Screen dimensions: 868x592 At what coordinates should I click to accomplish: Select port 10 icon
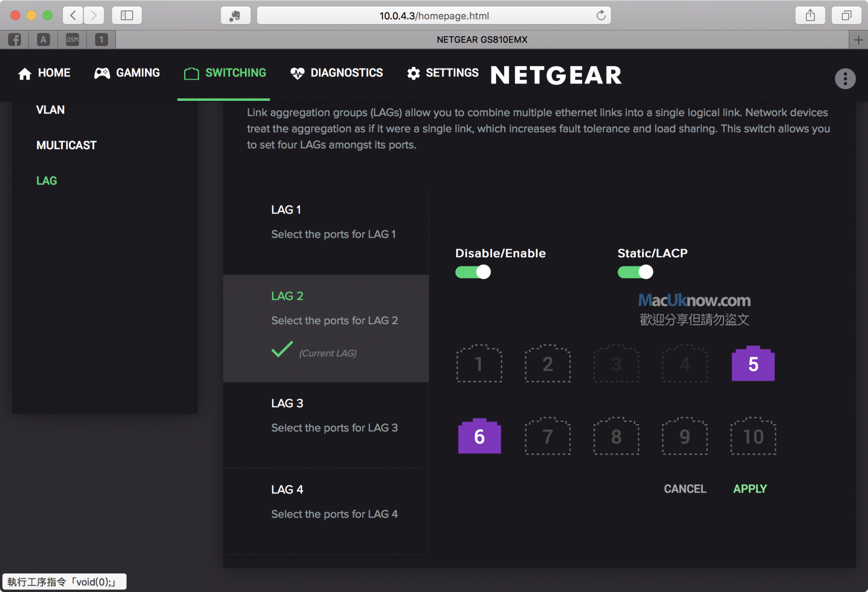[753, 436]
